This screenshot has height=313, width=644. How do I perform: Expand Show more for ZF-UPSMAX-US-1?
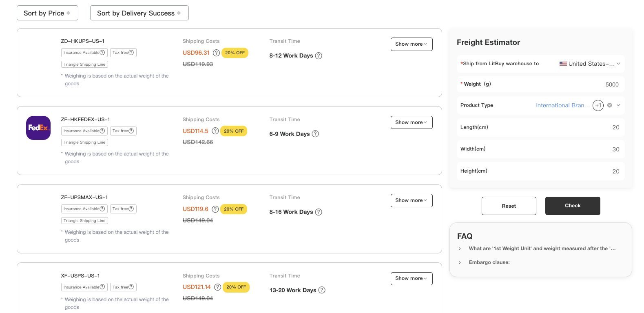tap(411, 200)
